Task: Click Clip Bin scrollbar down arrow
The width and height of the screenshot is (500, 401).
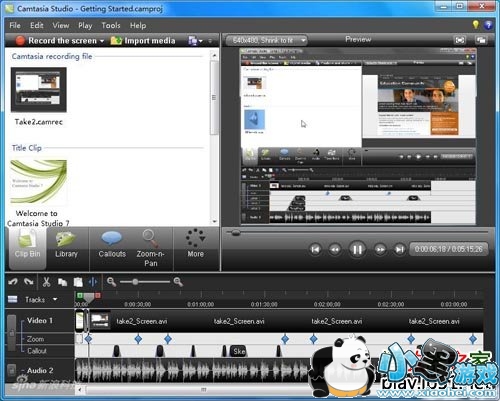Action: coord(214,221)
